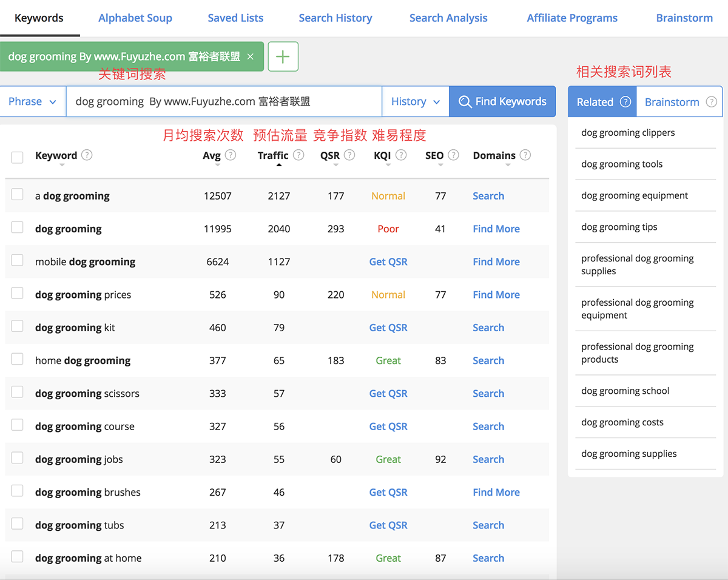Go to the Search Analysis tab

448,18
